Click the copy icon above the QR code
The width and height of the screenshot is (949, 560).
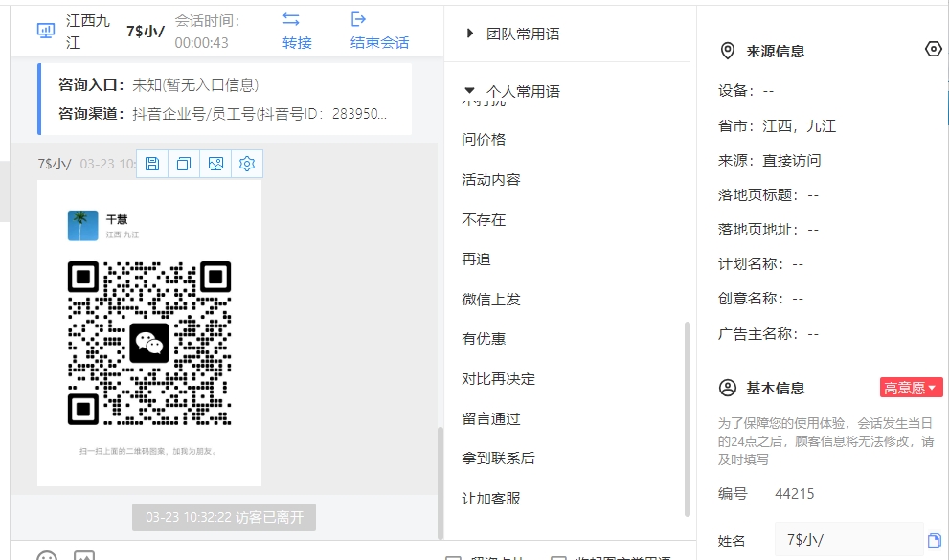pos(184,164)
